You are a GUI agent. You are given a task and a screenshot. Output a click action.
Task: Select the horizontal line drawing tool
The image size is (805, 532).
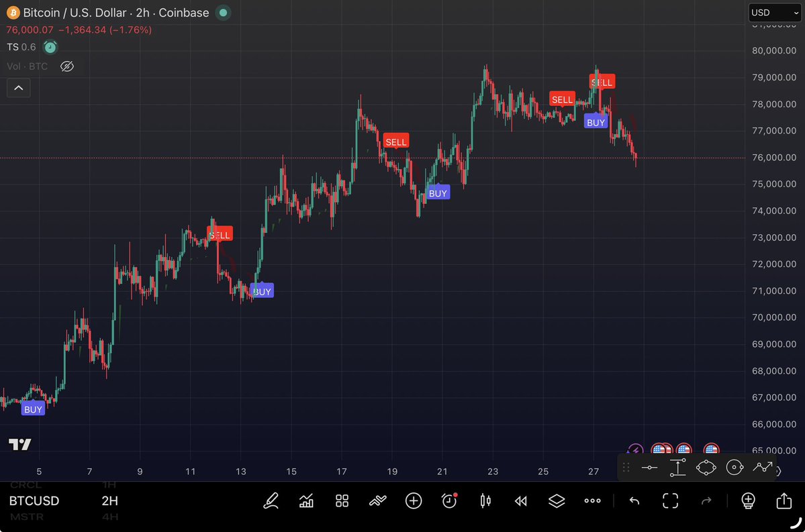pyautogui.click(x=649, y=468)
